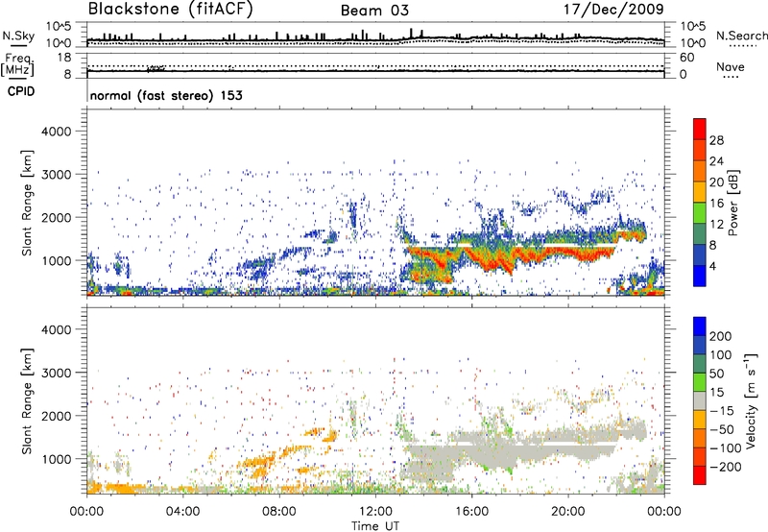This screenshot has width=768, height=532.
Task: Click the yellow 16-20 dB Power colorbar segment
Action: 700,192
